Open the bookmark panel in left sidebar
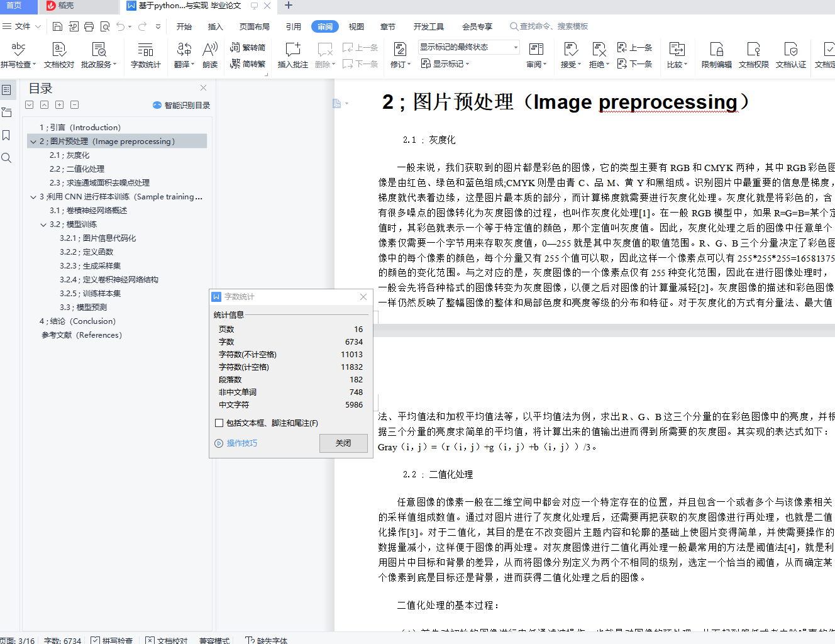835x644 pixels. pyautogui.click(x=6, y=135)
